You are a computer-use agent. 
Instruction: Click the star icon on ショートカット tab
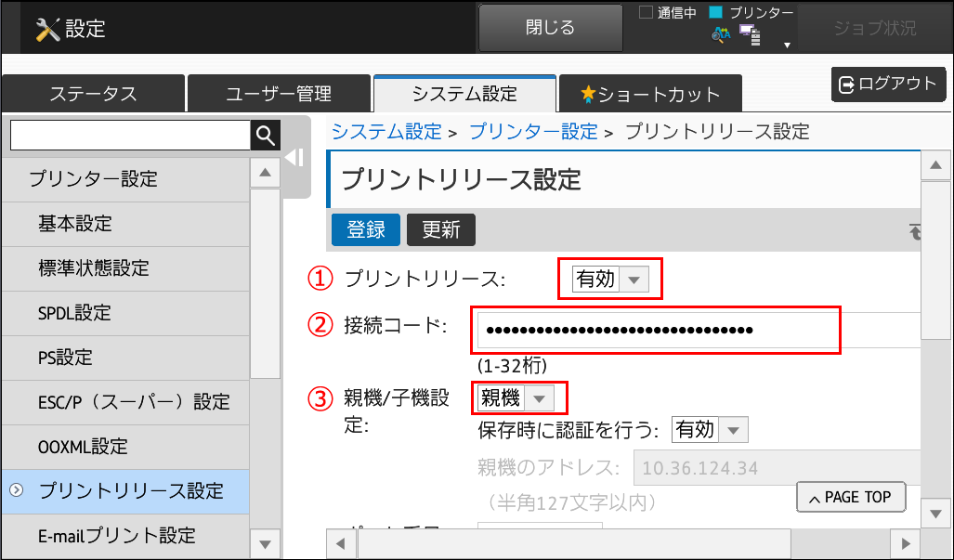[x=588, y=94]
